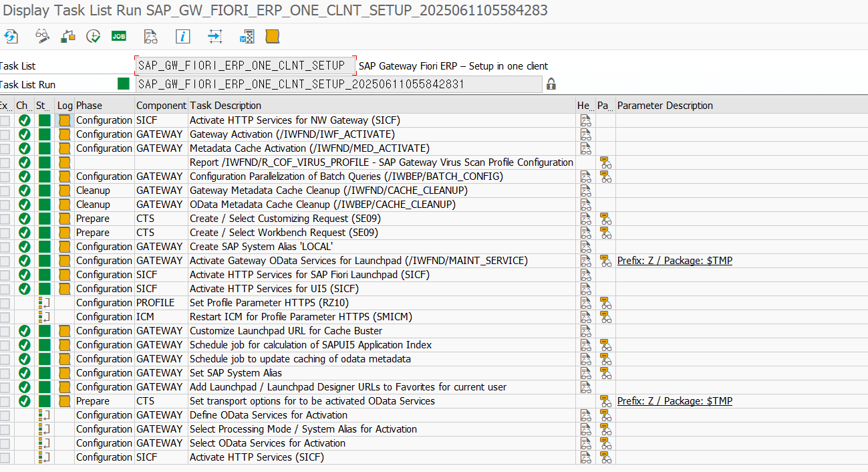Click the save layout grid toolbar icon
Viewport: 868px width, 472px height.
pos(247,37)
